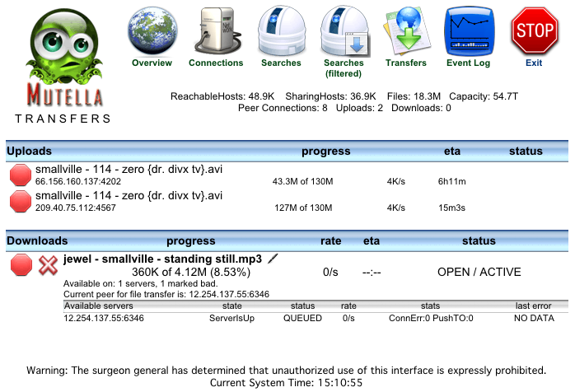Open the filtered Searches dome icon
575x392 pixels.
click(x=344, y=30)
